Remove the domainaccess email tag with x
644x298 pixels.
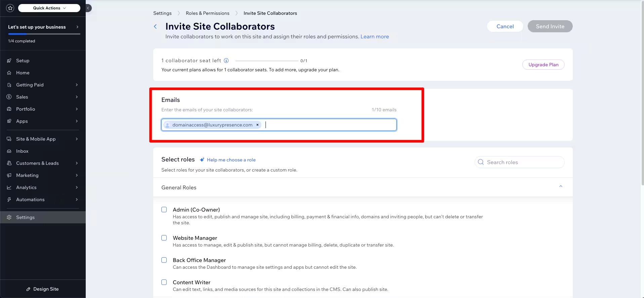click(x=257, y=125)
